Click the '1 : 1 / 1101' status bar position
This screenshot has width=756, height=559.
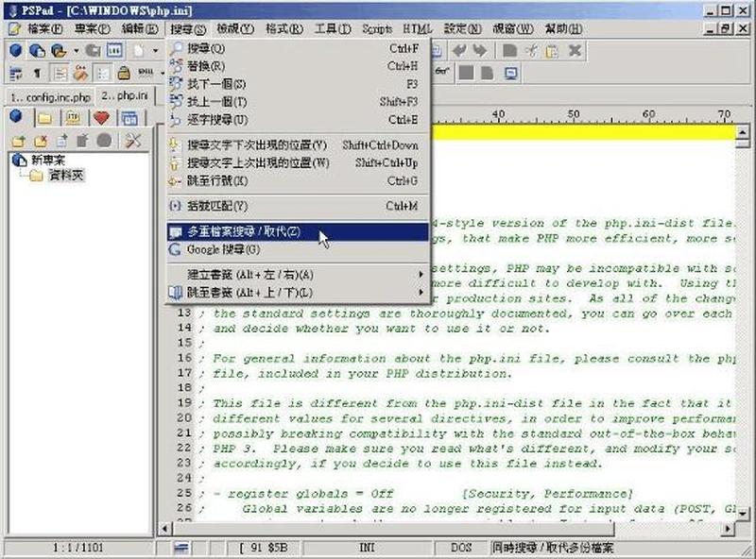[x=78, y=548]
